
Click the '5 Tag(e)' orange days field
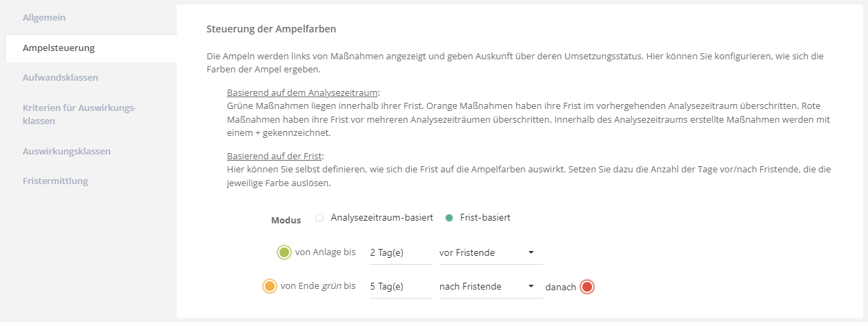400,286
